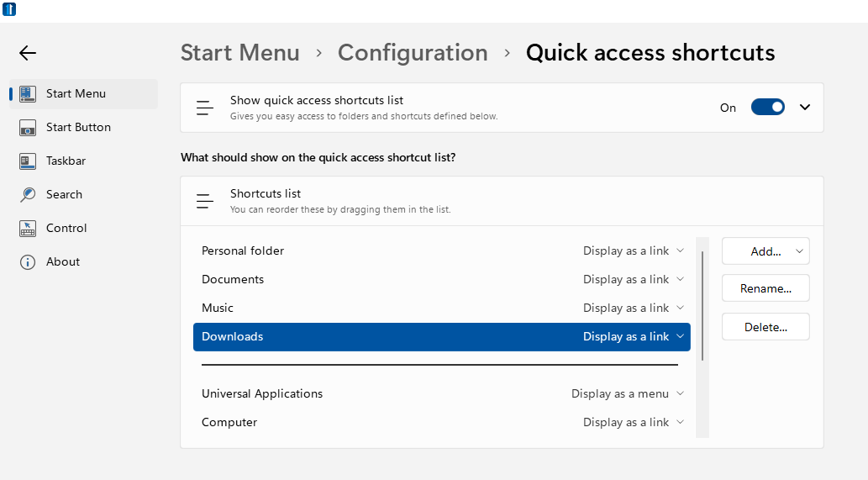
Task: Click the Rename button
Action: tap(765, 288)
